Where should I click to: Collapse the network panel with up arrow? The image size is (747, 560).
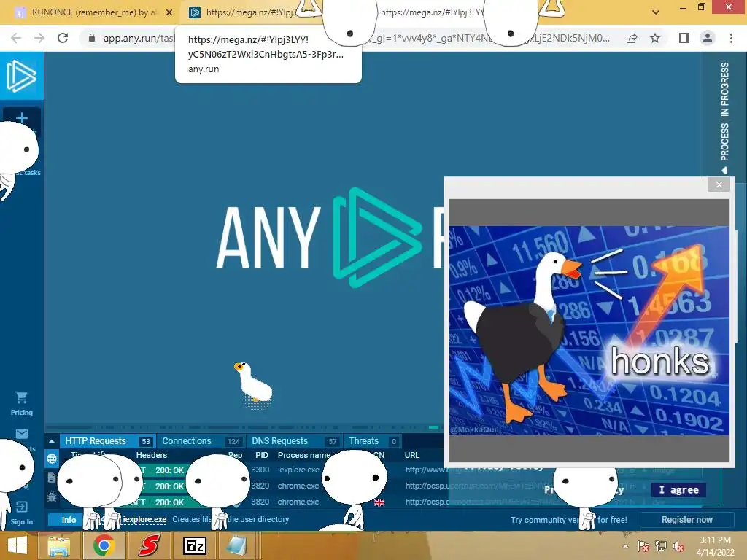(52, 441)
